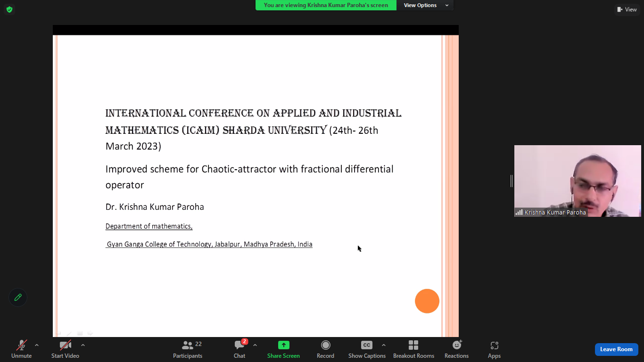This screenshot has width=644, height=362.
Task: Open the Participants panel
Action: 188,349
